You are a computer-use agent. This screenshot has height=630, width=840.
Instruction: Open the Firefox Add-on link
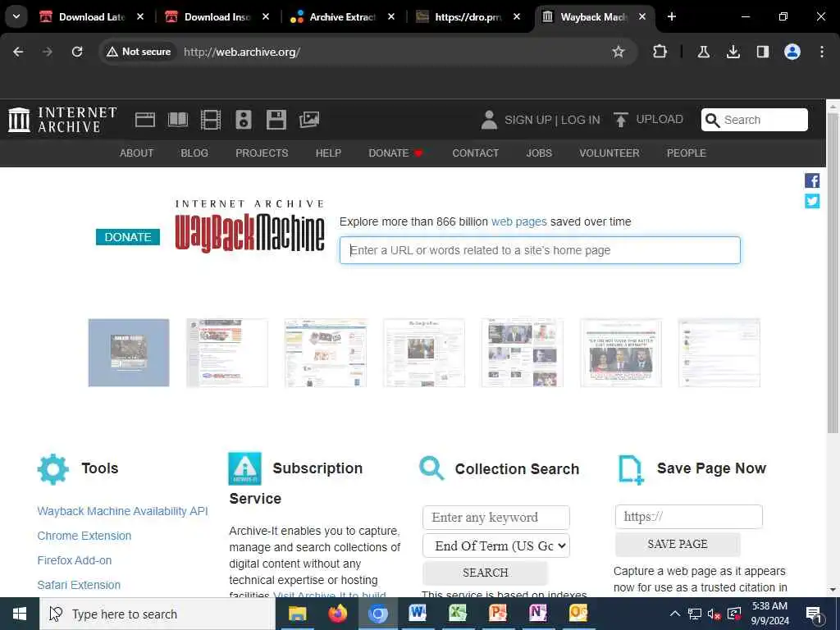pyautogui.click(x=75, y=560)
